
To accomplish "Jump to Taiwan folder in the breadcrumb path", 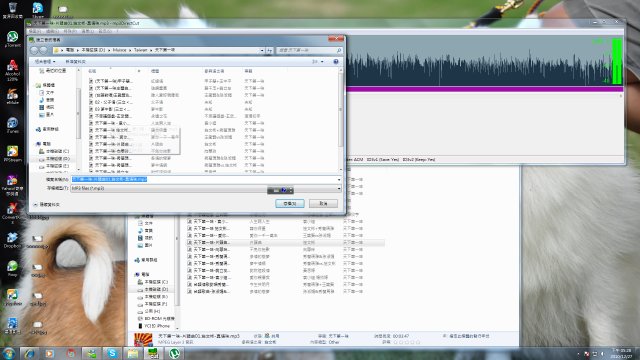I will click(x=140, y=50).
